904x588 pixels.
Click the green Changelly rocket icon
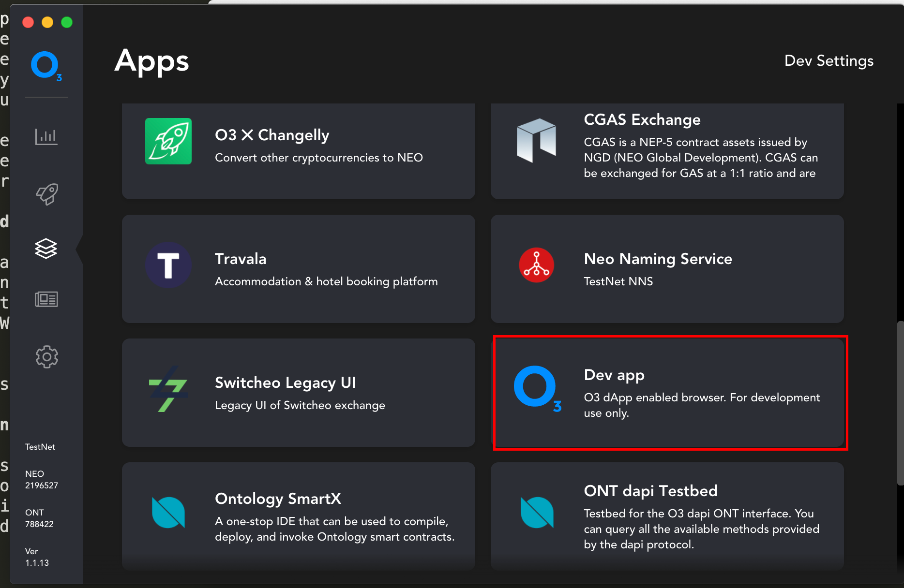pos(168,141)
